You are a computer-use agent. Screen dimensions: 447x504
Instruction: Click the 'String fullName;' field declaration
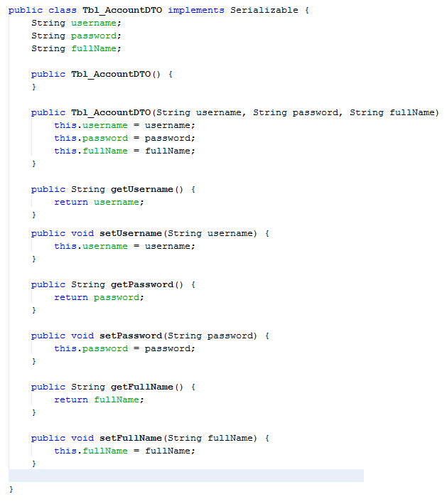[x=76, y=48]
